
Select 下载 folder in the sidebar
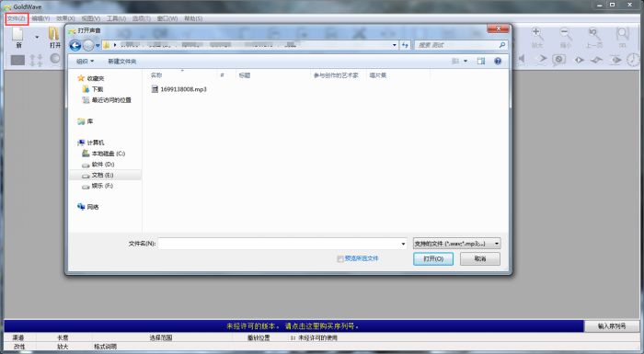pyautogui.click(x=93, y=89)
